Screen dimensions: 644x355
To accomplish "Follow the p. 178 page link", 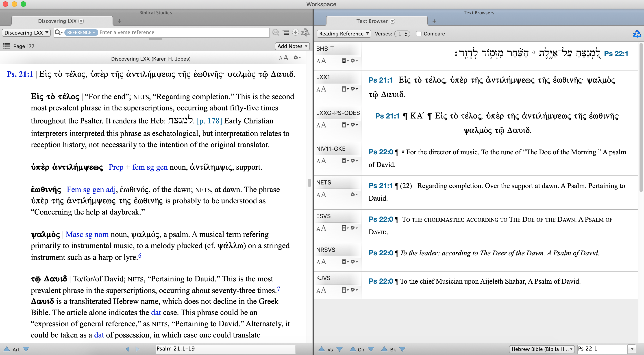I will tap(209, 121).
